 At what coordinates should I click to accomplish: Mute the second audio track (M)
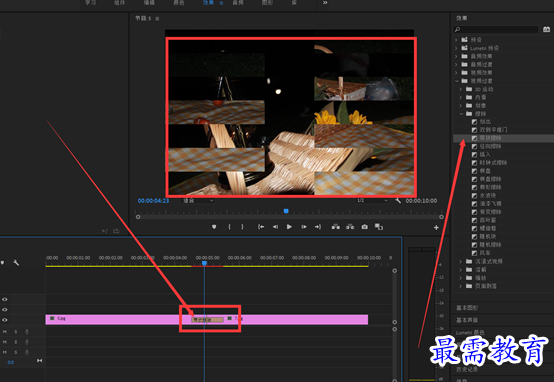pos(5,342)
